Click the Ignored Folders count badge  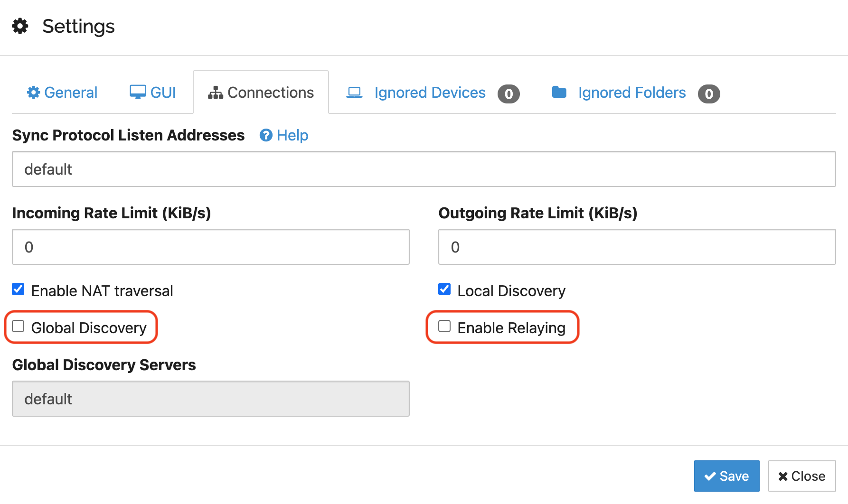coord(709,94)
